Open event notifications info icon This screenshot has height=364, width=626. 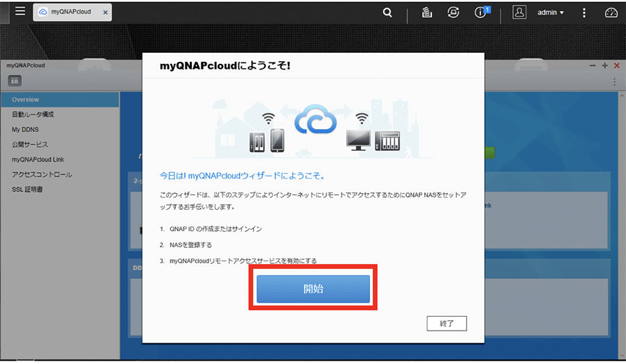tap(481, 13)
